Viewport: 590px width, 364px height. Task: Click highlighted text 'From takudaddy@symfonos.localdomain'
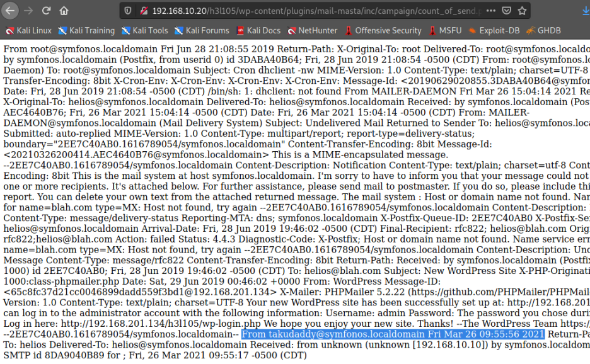[x=333, y=334]
